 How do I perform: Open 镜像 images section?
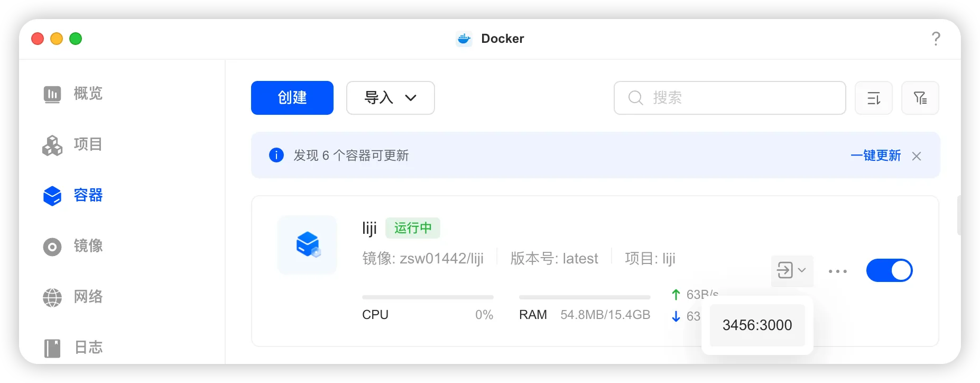click(x=73, y=246)
